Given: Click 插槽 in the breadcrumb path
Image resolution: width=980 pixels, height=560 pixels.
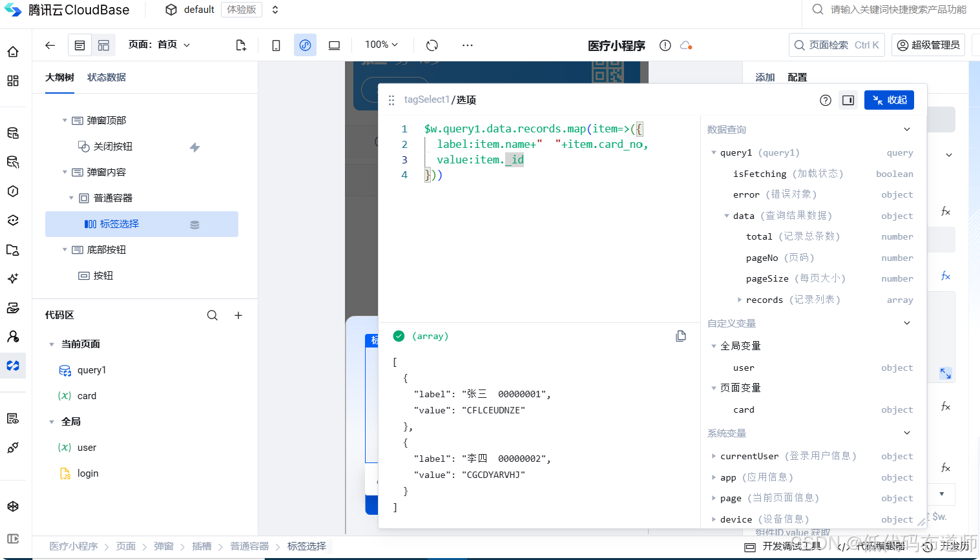Looking at the screenshot, I should point(202,546).
